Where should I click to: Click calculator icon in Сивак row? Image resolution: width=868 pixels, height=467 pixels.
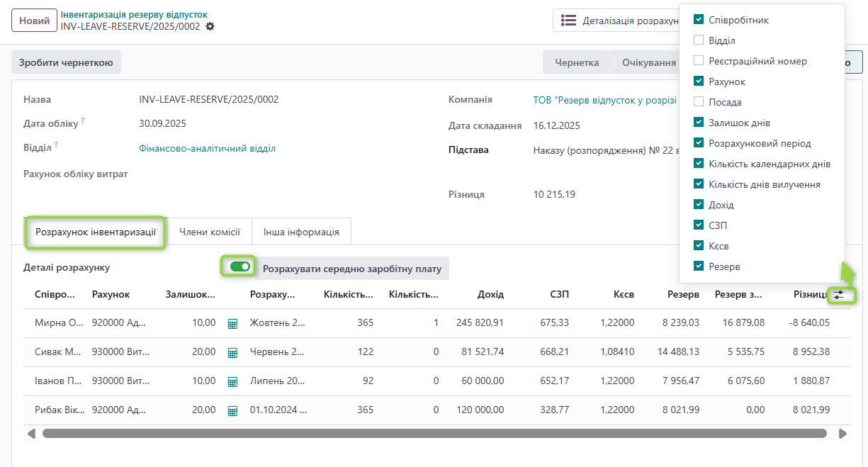point(232,352)
